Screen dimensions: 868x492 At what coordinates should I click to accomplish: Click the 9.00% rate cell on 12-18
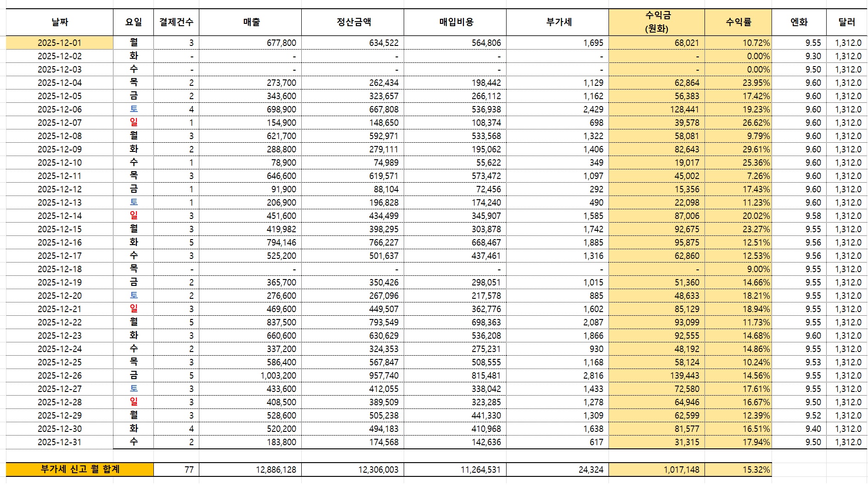coord(738,269)
